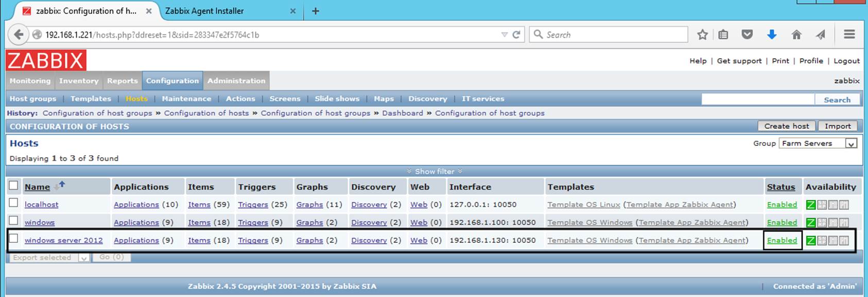This screenshot has height=297, width=868.
Task: Open the Group dropdown showing Farm Servers
Action: (818, 143)
